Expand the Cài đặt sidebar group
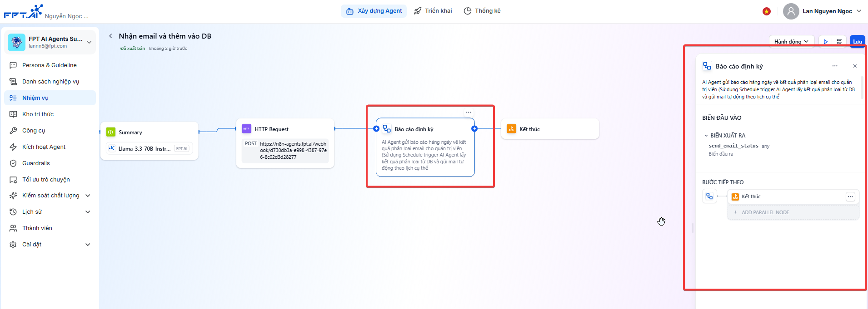 coord(88,245)
